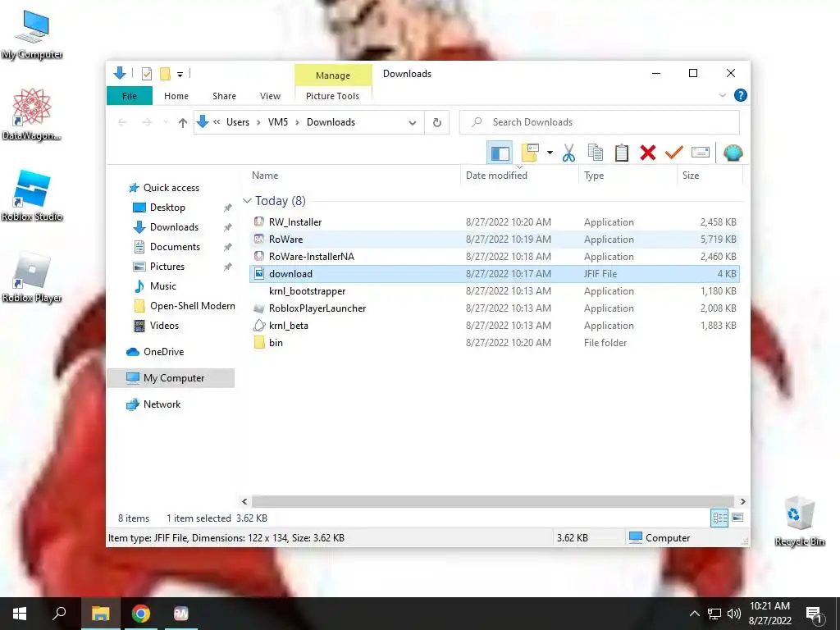Screen dimensions: 840x630
Task: Open the Picture Tools tab
Action: tap(332, 96)
